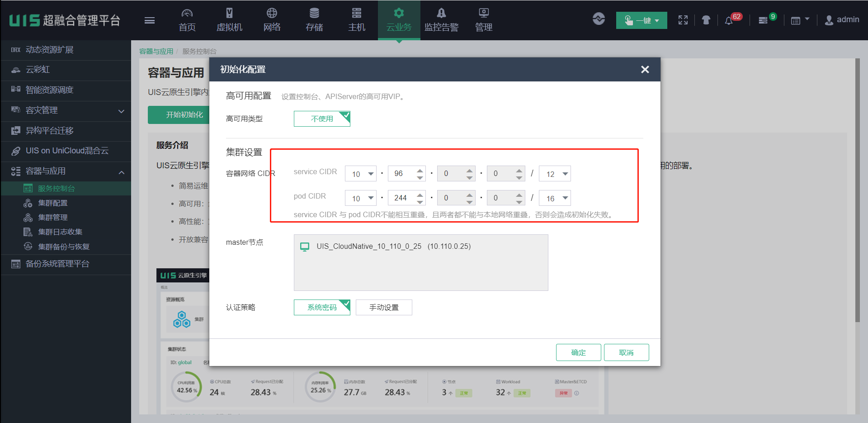The height and width of the screenshot is (423, 868).
Task: Open the admin user menu
Action: 842,20
